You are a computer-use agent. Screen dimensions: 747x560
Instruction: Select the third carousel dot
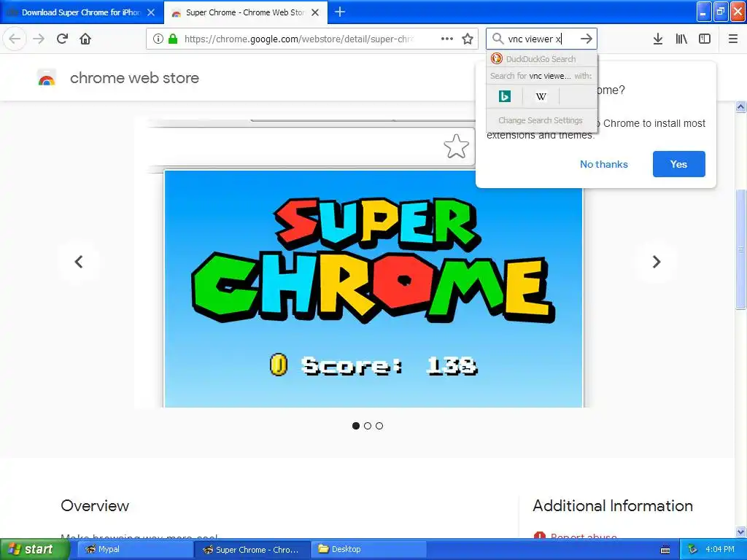(x=379, y=426)
